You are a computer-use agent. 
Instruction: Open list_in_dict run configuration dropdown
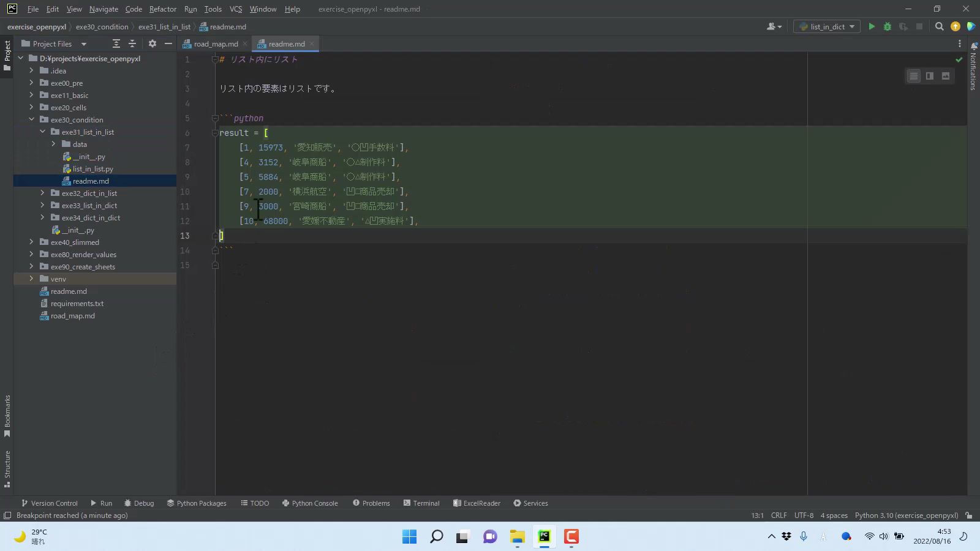tap(827, 26)
